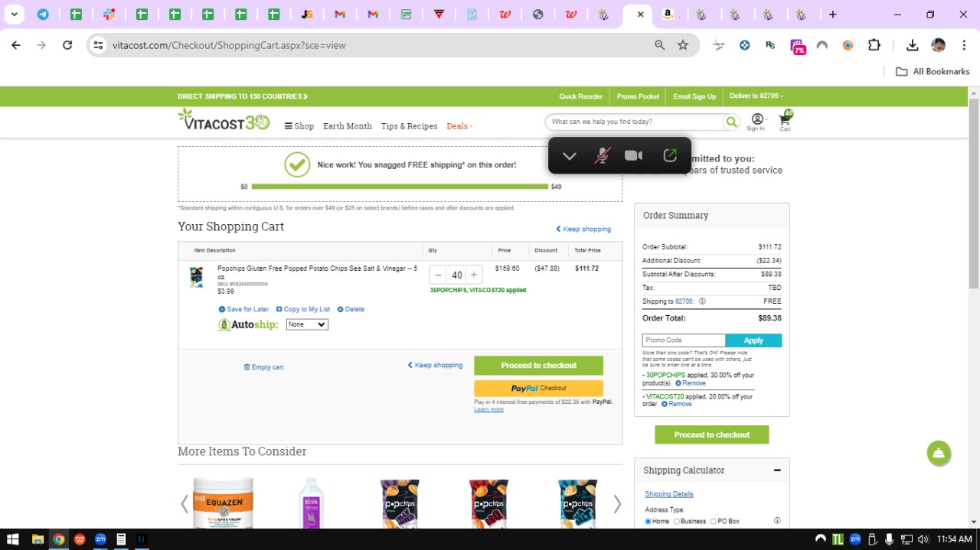Click the site search input field
The width and height of the screenshot is (980, 550).
(x=635, y=122)
